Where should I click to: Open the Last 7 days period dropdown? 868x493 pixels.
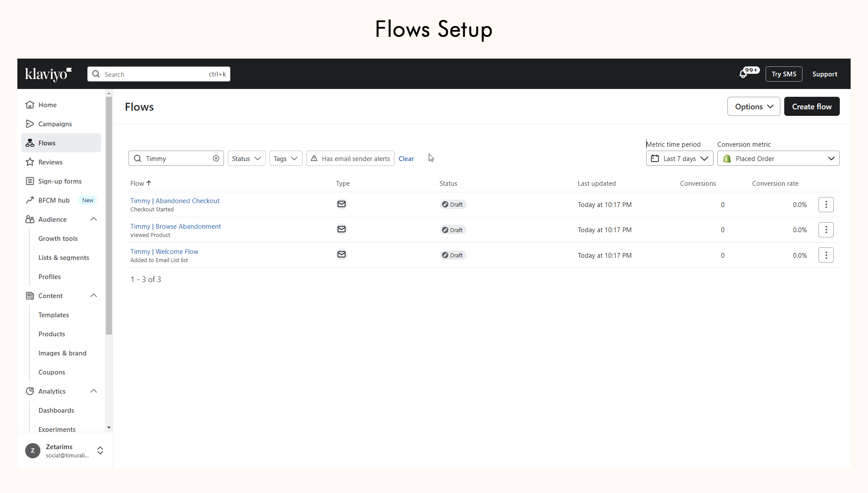679,158
